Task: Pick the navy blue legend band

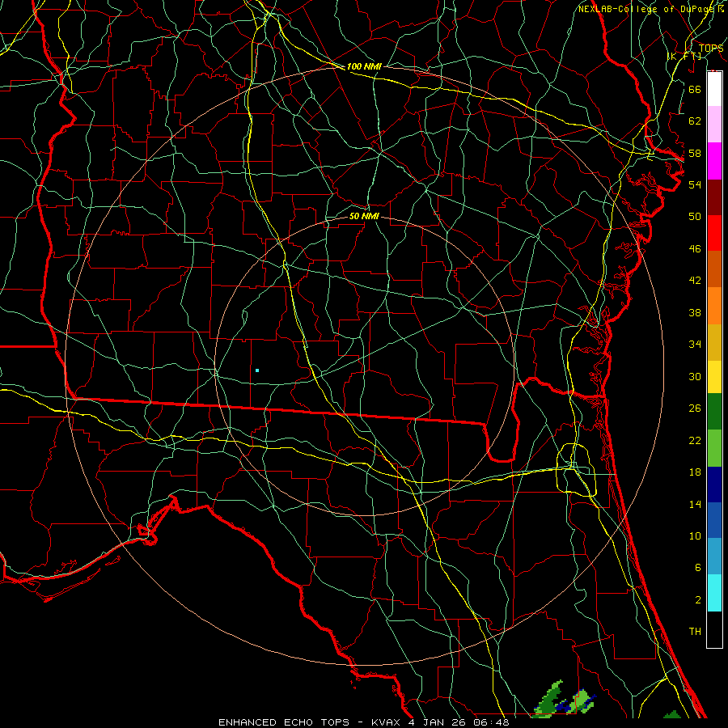Action: (x=714, y=485)
